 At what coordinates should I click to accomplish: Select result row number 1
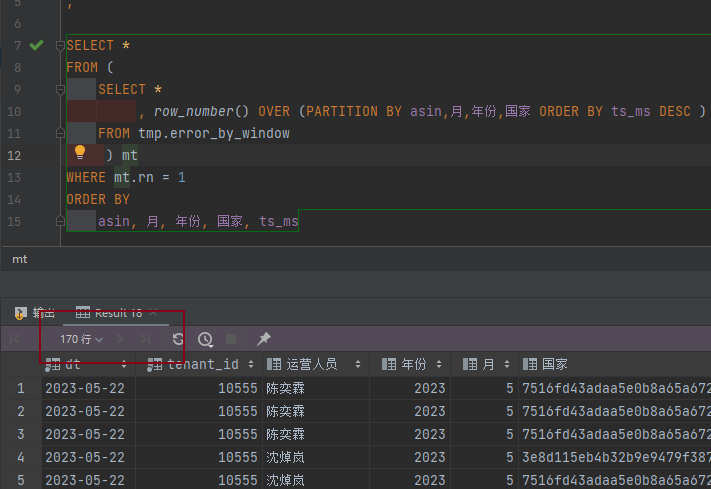click(x=21, y=388)
